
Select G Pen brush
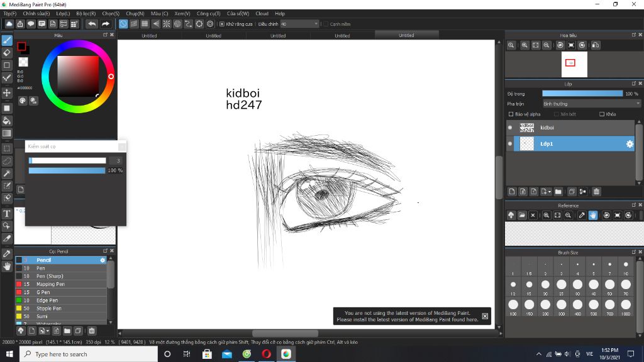[x=61, y=292]
